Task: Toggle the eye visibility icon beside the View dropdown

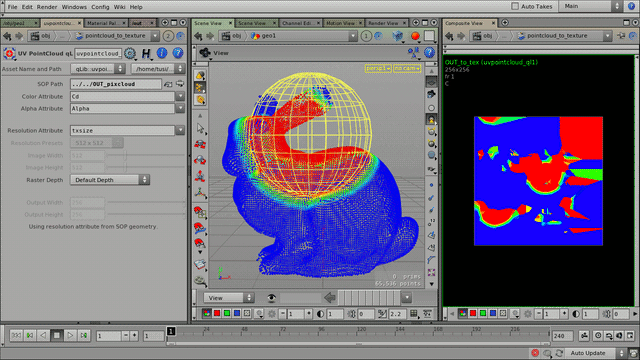Action: [x=271, y=298]
